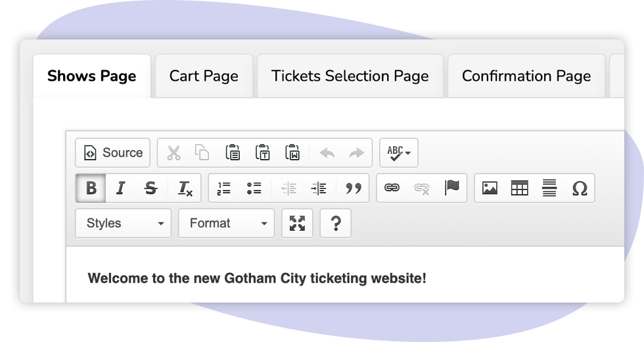Insert a numbered list

224,189
